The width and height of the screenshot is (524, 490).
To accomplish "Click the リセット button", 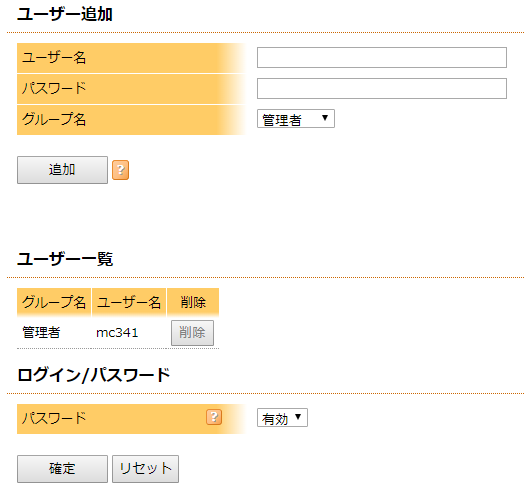I will [x=145, y=469].
